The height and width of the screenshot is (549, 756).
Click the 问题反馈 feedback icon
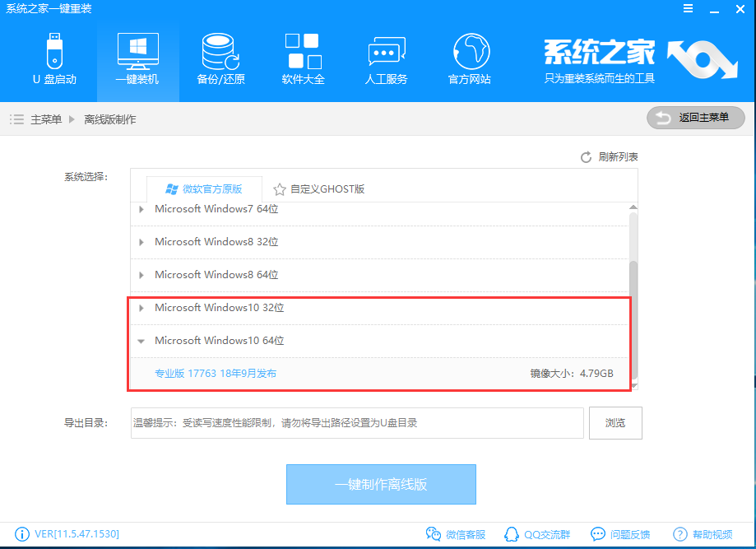(599, 534)
